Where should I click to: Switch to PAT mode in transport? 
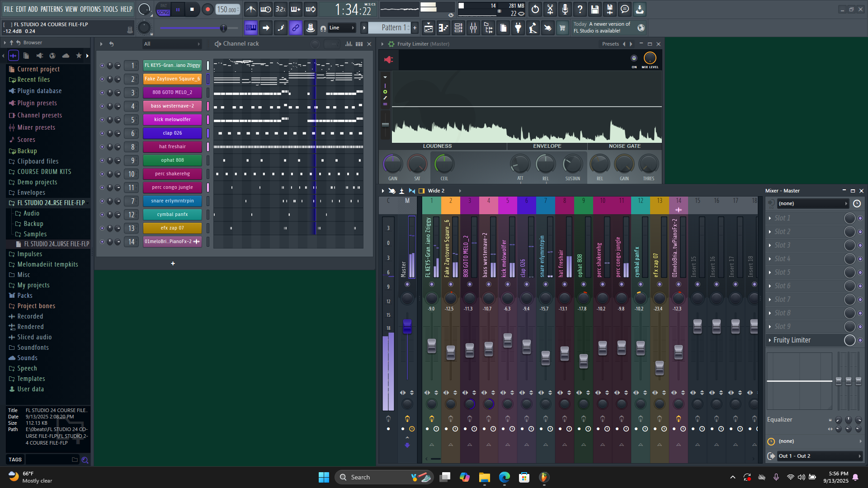click(164, 6)
